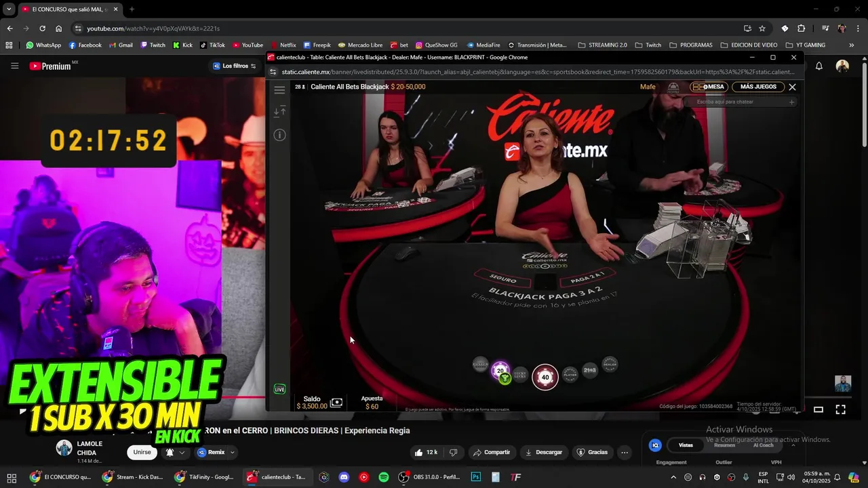
Task: Dislike the YouTube video
Action: click(x=454, y=452)
